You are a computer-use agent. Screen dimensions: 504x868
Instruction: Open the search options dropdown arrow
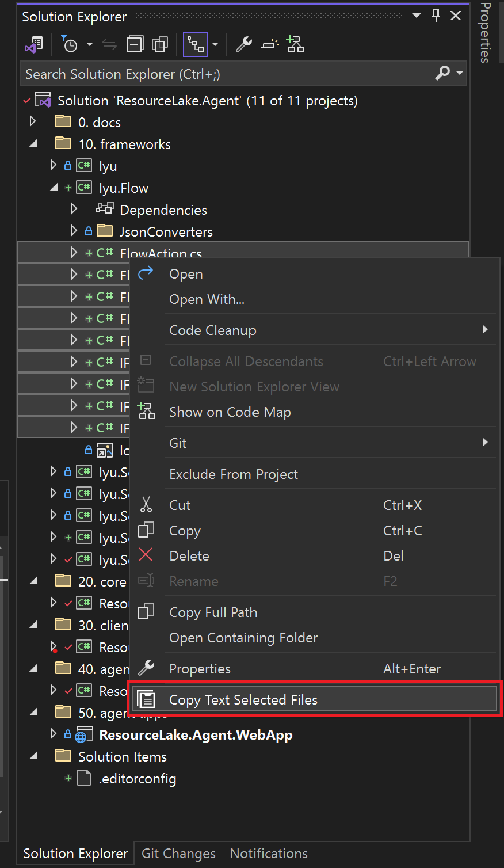460,73
